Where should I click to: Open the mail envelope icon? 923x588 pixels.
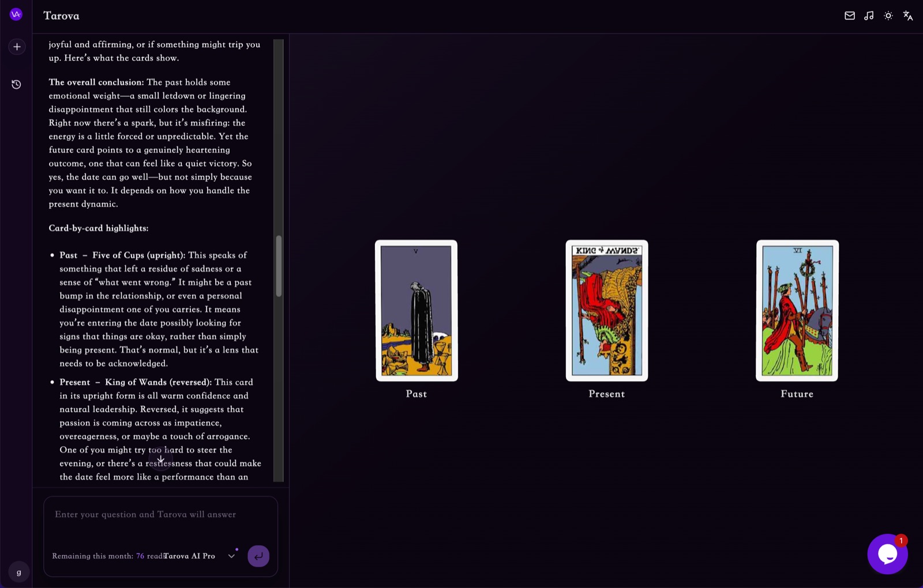pyautogui.click(x=849, y=16)
